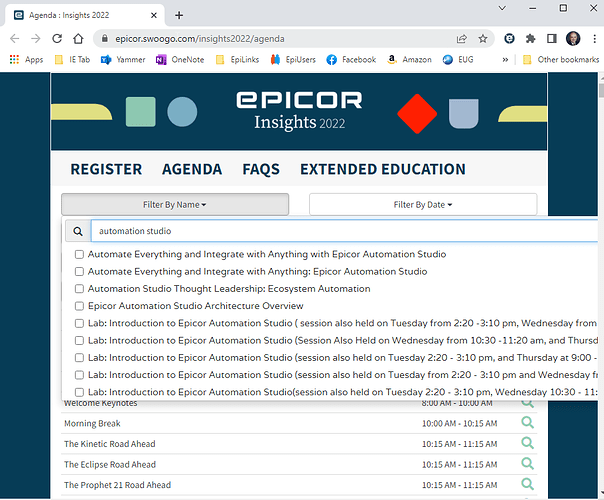
Task: Go to the browser home icon
Action: 78,39
